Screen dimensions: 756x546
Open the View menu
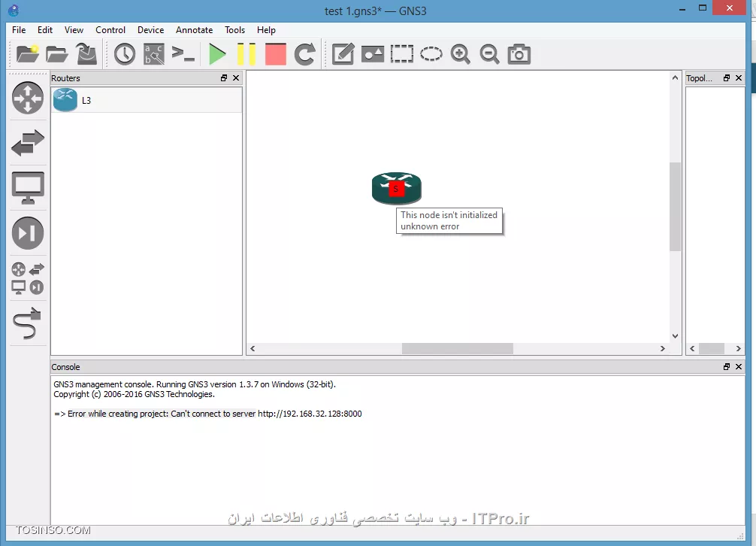pos(74,30)
